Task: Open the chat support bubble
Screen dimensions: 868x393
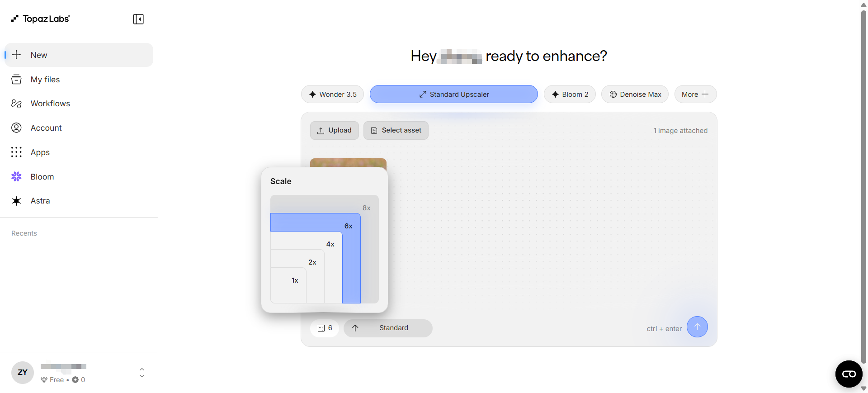Action: point(849,374)
